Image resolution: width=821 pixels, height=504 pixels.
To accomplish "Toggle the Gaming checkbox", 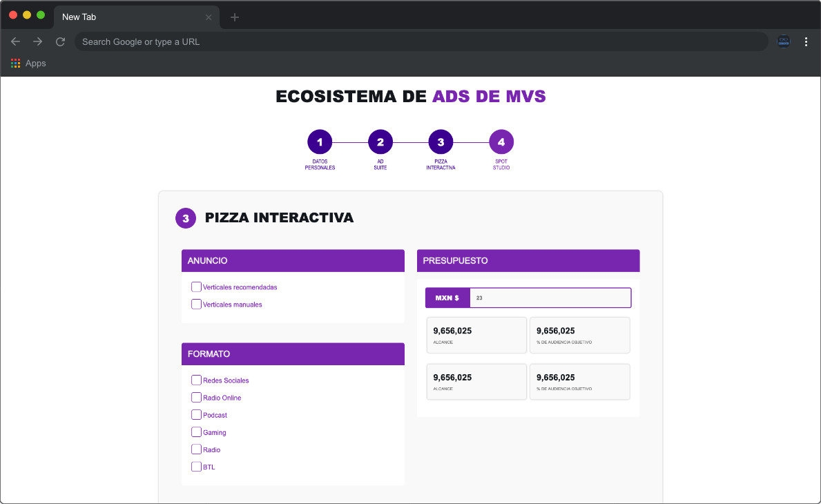I will [196, 432].
